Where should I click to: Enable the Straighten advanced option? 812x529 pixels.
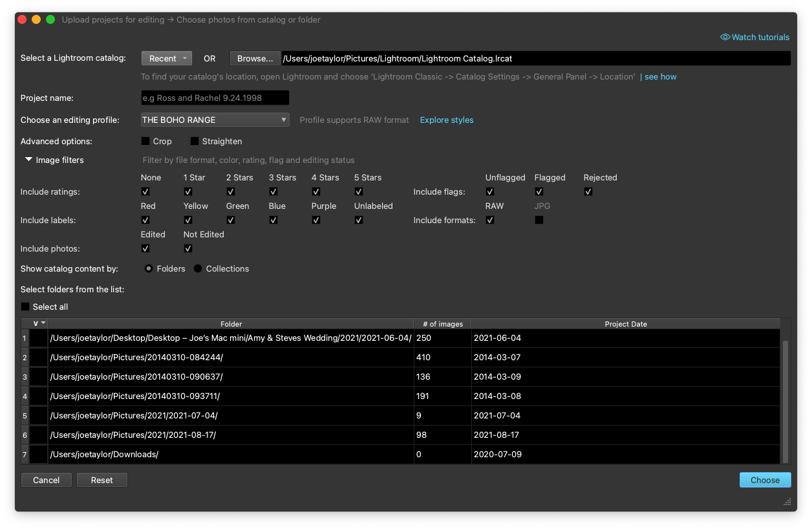[x=195, y=140]
